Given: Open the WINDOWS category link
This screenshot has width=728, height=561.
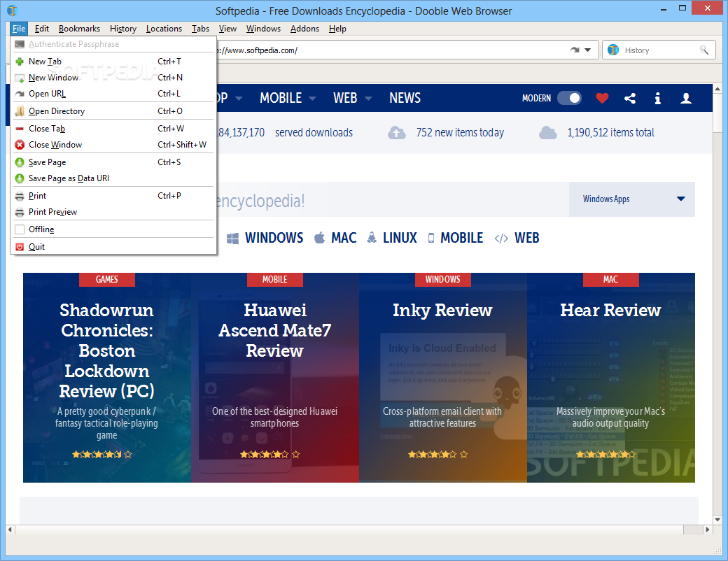Looking at the screenshot, I should (x=274, y=238).
